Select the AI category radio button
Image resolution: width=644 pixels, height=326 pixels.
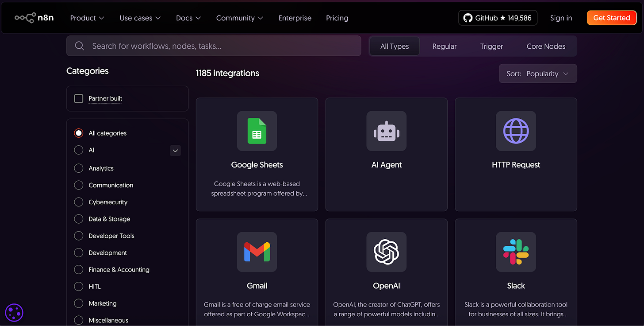[x=79, y=150]
